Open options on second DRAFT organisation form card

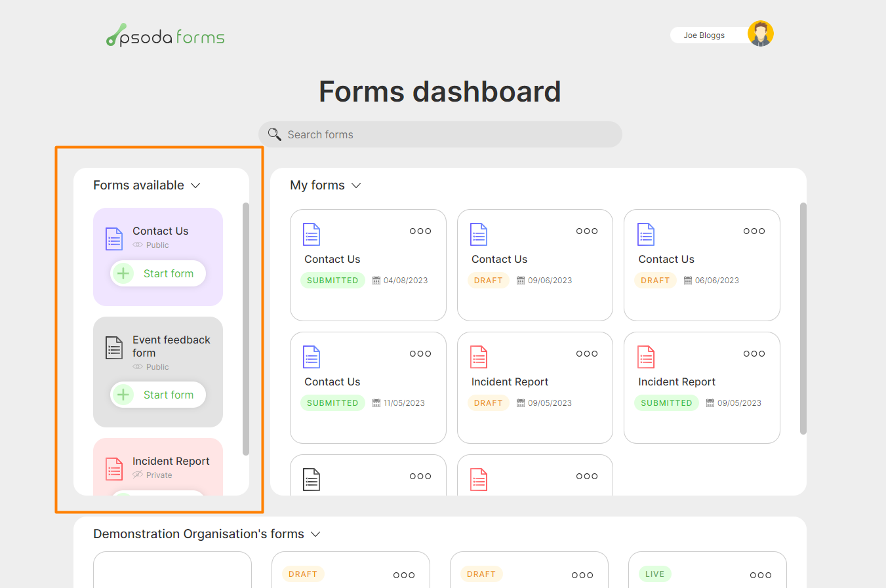(x=582, y=575)
